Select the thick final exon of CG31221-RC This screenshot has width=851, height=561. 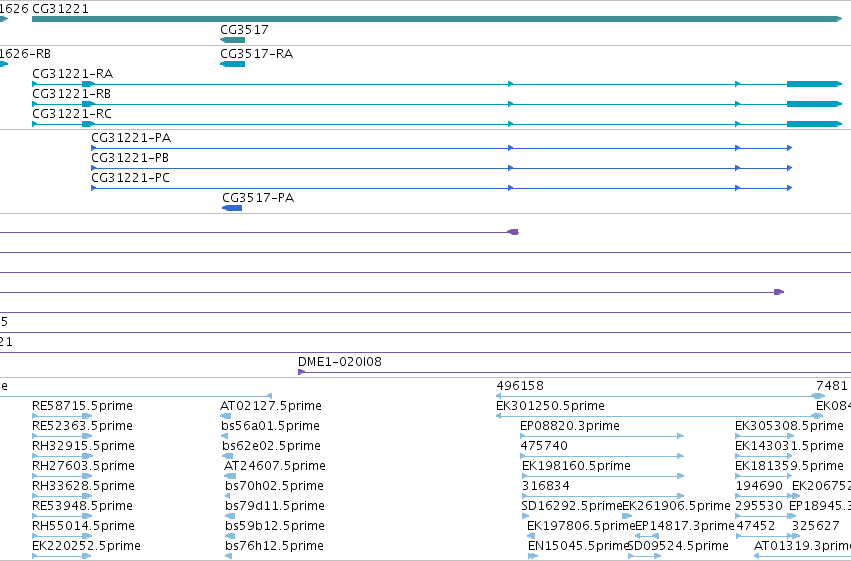click(814, 124)
